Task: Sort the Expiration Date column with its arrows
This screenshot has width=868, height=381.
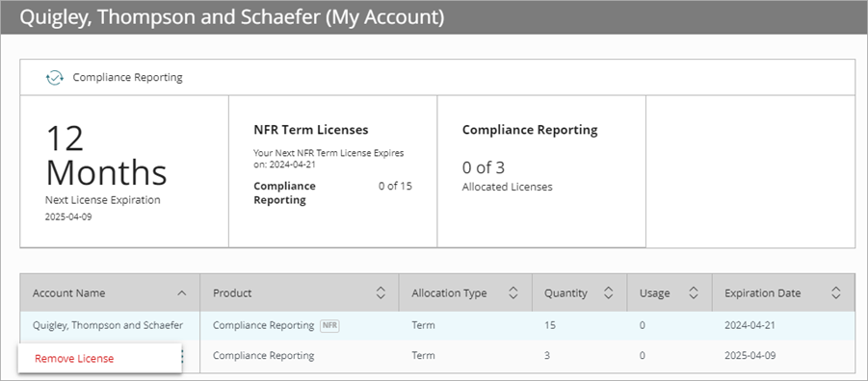Action: point(836,293)
